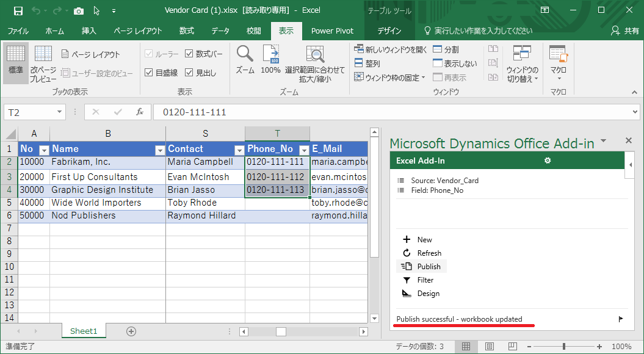
Task: Open the ズーム zoom dialog
Action: pyautogui.click(x=245, y=60)
